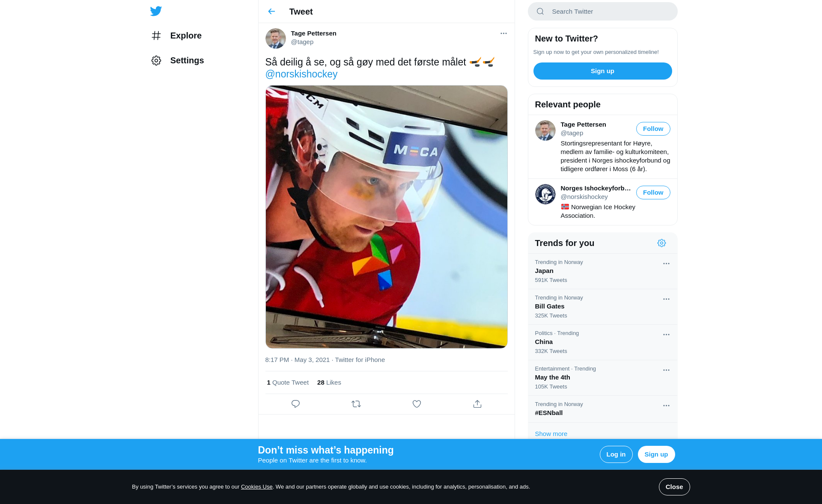Open trends settings gear icon
Screen dimensions: 822x504
(662, 243)
